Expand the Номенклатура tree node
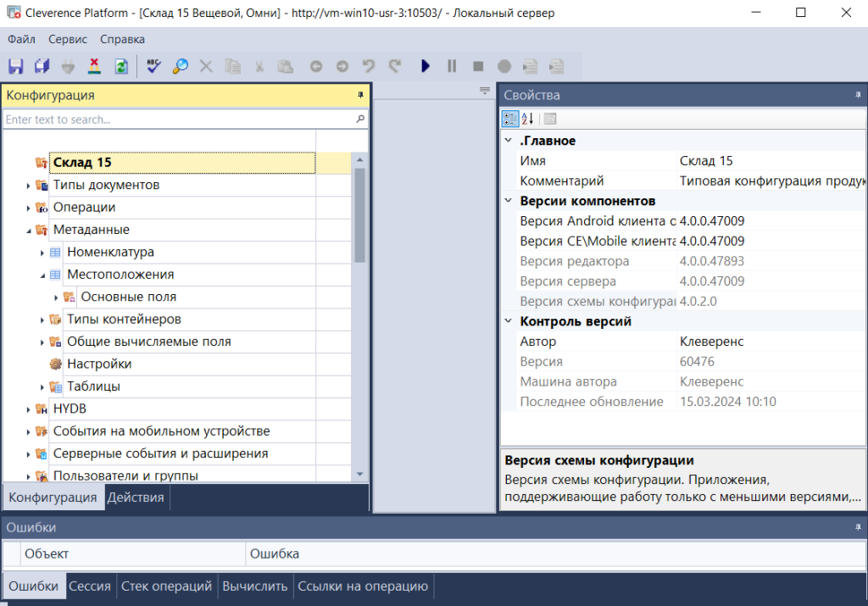Screen dimensions: 868x606 point(42,253)
